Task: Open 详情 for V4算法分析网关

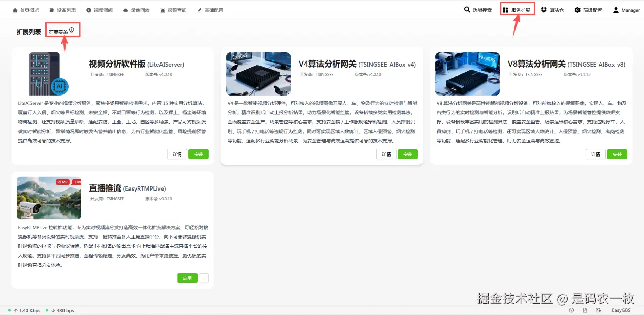Action: [386, 154]
